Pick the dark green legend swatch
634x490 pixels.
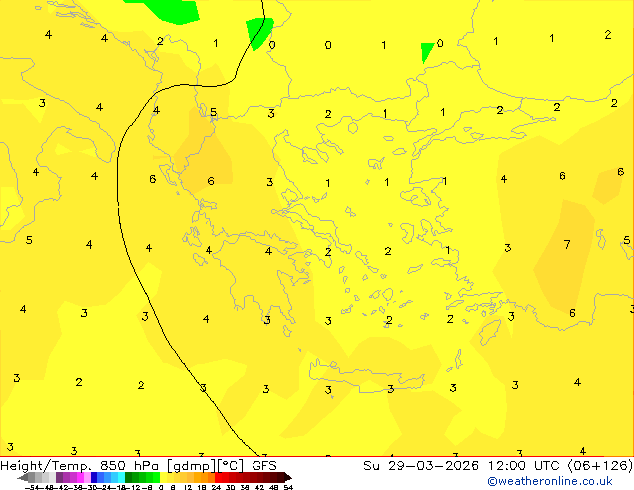(x=129, y=477)
